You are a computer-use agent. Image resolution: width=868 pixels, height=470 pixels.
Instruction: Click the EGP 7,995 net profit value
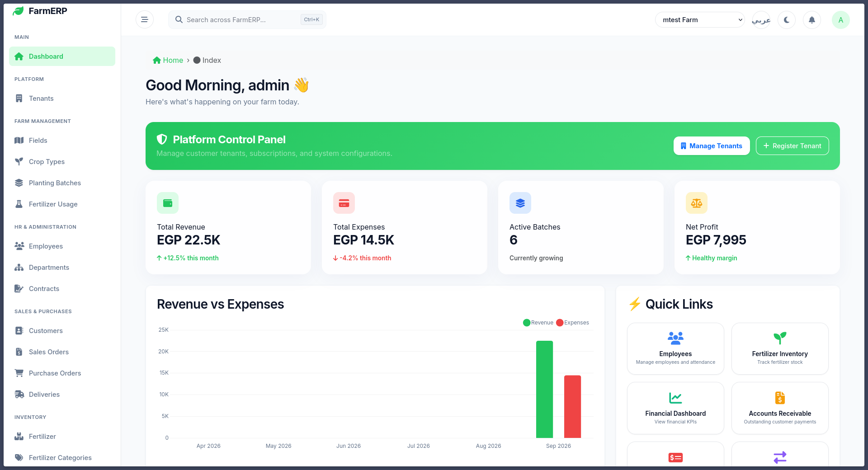pos(716,240)
